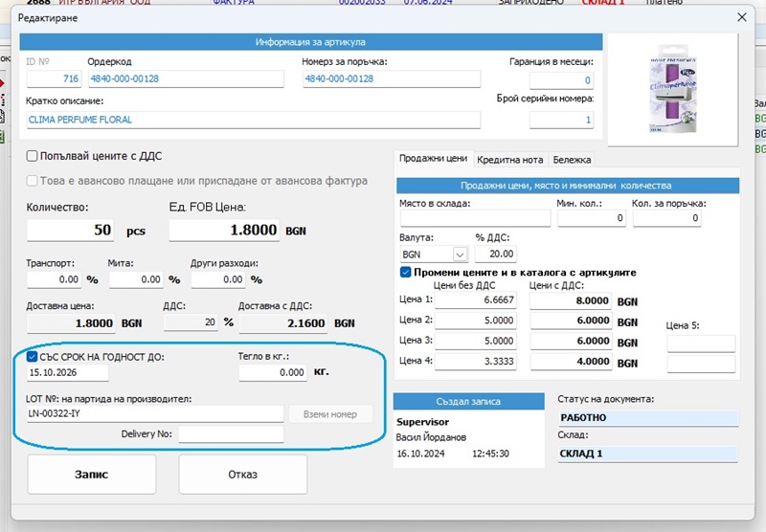766x532 pixels.
Task: Click the ДДС field showing 20
Action: 191,322
